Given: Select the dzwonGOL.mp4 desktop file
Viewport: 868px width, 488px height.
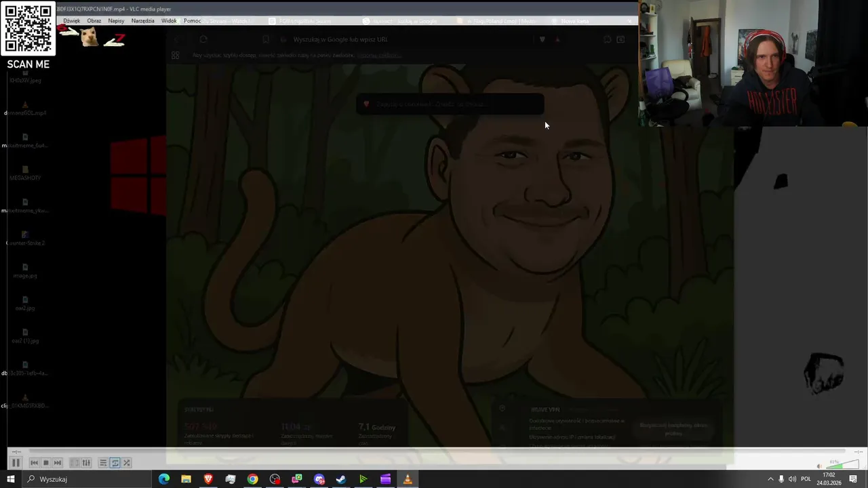Looking at the screenshot, I should 25,108.
